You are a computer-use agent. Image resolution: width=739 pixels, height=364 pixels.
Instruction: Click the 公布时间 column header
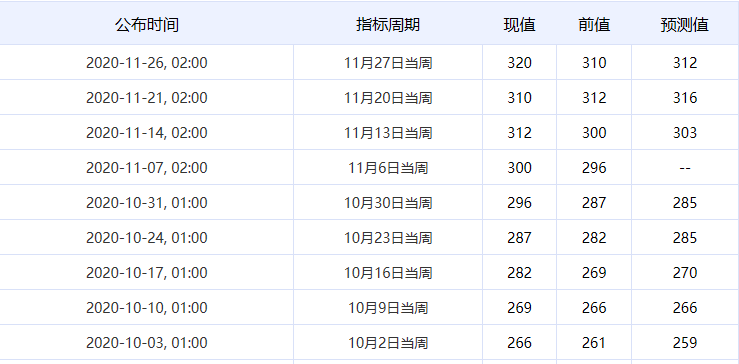coord(147,25)
